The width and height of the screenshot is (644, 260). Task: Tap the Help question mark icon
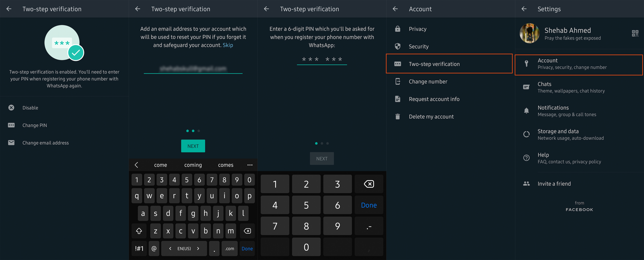tap(526, 158)
